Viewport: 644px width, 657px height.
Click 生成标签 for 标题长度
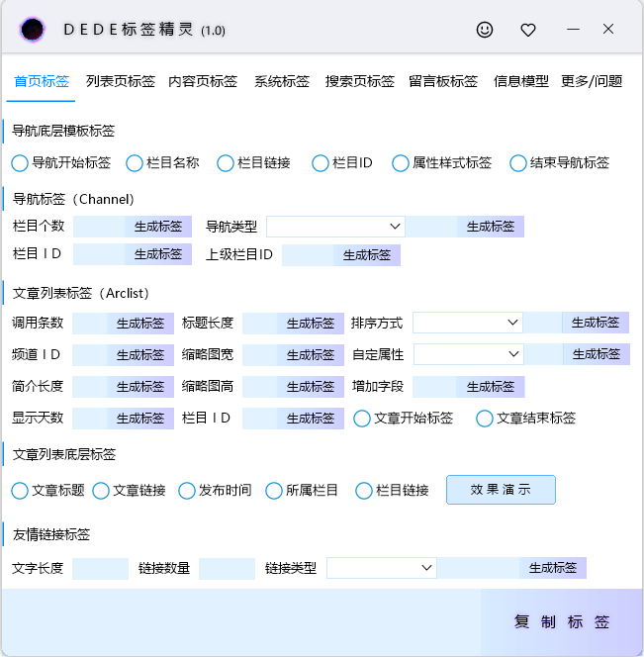pyautogui.click(x=310, y=324)
